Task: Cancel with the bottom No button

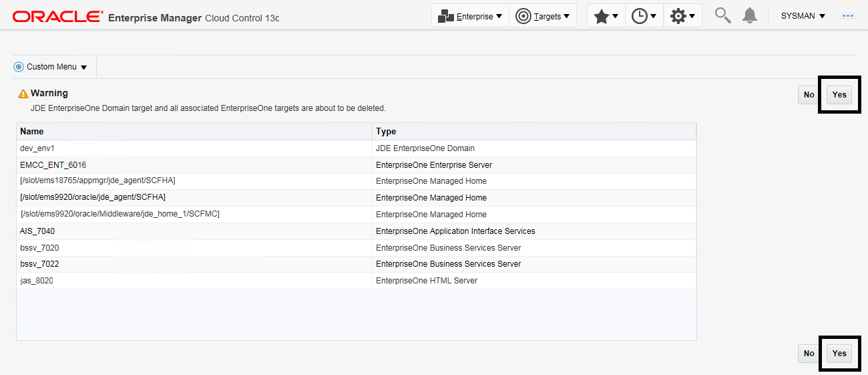Action: pyautogui.click(x=809, y=354)
